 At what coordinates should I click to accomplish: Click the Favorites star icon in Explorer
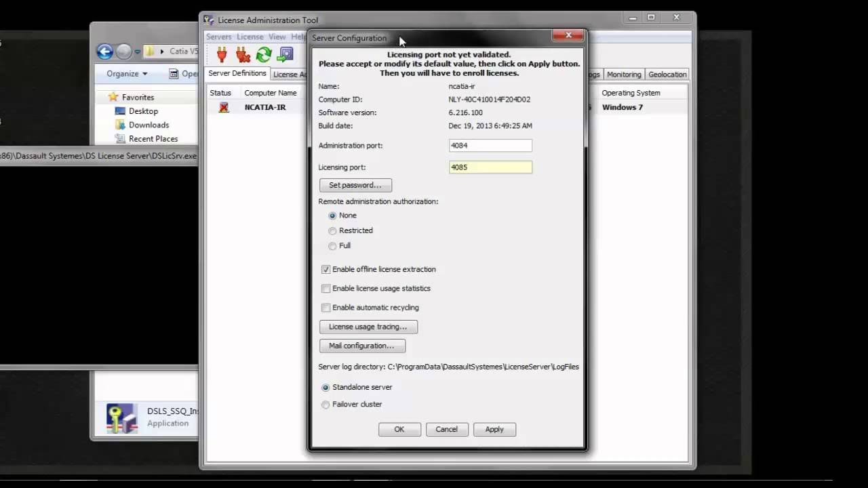[x=113, y=97]
